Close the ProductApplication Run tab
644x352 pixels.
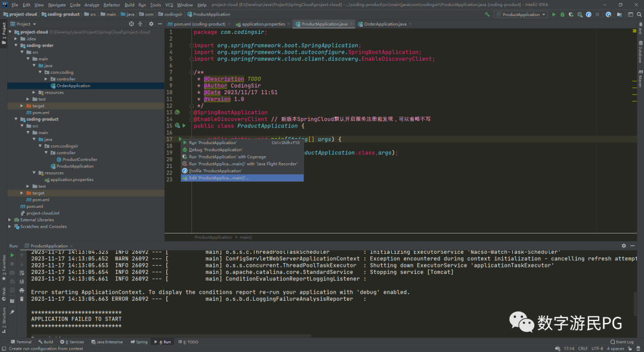click(72, 246)
